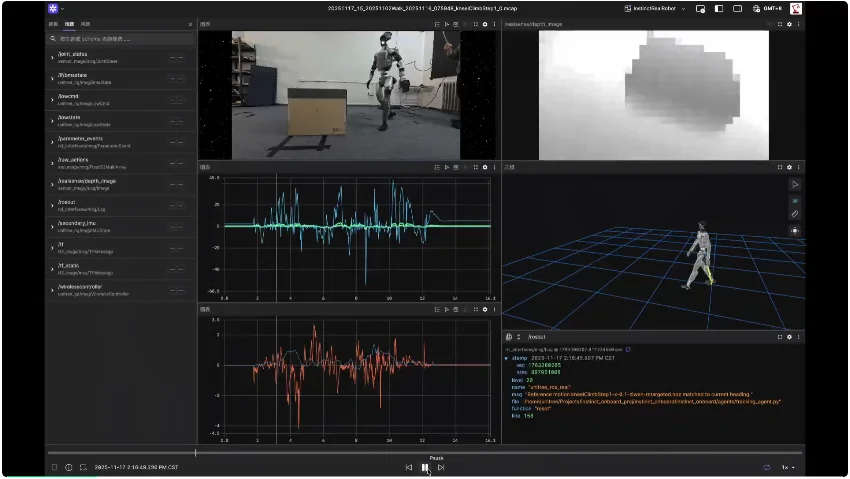Open settings gear of the depth image panel

pos(788,23)
